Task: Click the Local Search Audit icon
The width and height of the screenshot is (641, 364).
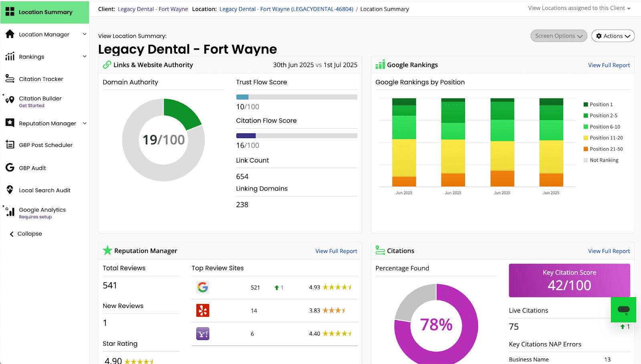Action: (10, 190)
